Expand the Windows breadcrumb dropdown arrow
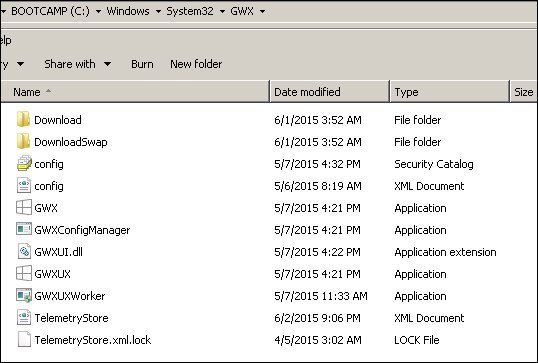This screenshot has width=538, height=363. pyautogui.click(x=158, y=12)
